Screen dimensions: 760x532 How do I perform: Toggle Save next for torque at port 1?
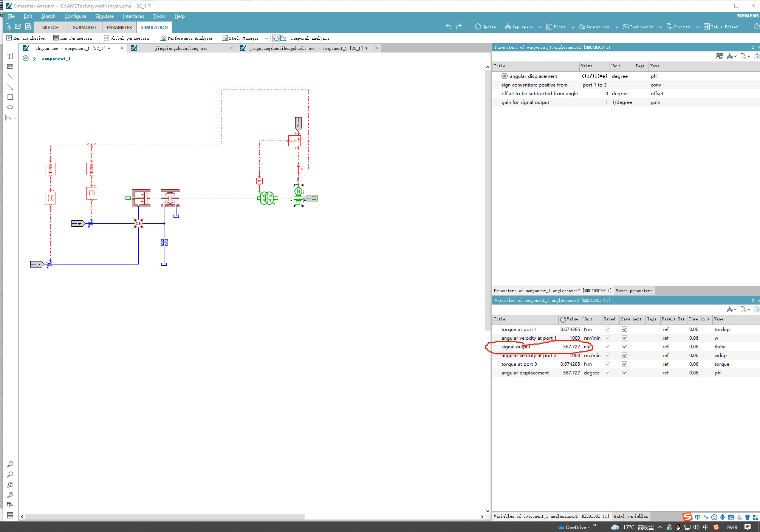coord(625,329)
